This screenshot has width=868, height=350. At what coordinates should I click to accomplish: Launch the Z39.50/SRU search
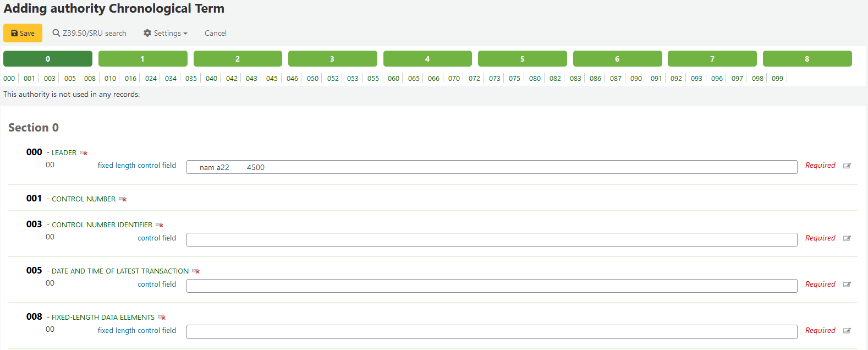[90, 33]
